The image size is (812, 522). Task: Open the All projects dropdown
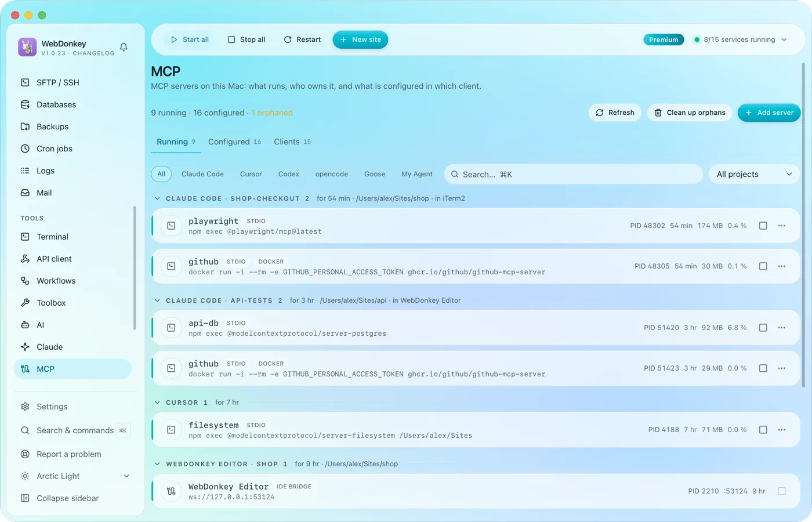tap(754, 174)
